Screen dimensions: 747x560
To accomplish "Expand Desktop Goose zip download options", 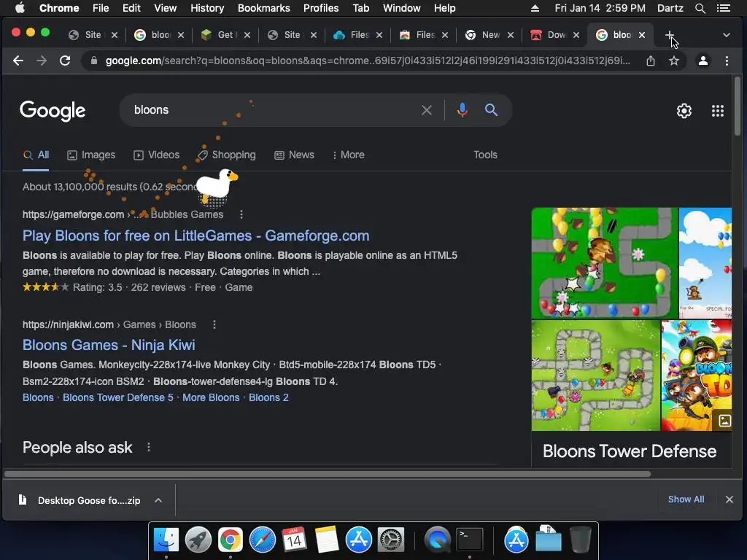I will coord(158,500).
